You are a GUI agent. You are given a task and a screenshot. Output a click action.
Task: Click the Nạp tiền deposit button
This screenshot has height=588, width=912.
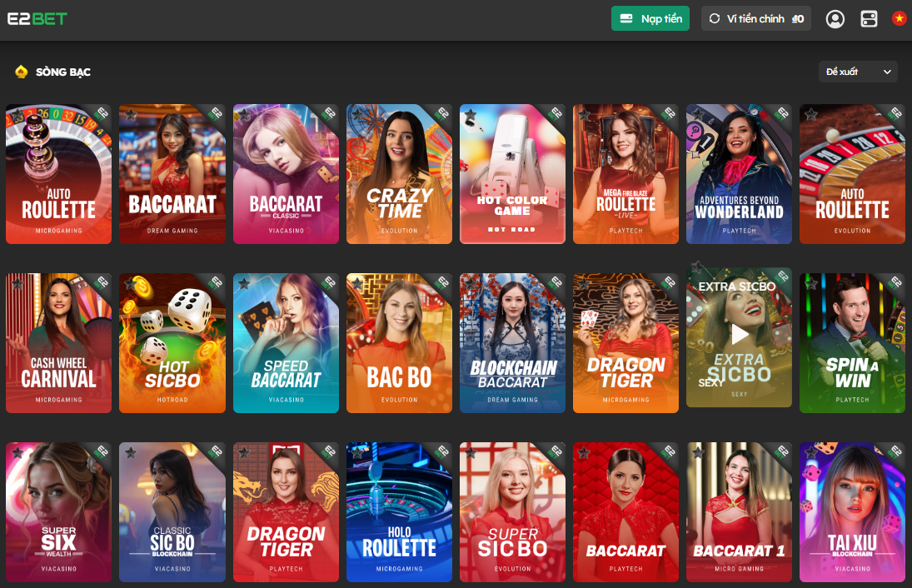(650, 18)
